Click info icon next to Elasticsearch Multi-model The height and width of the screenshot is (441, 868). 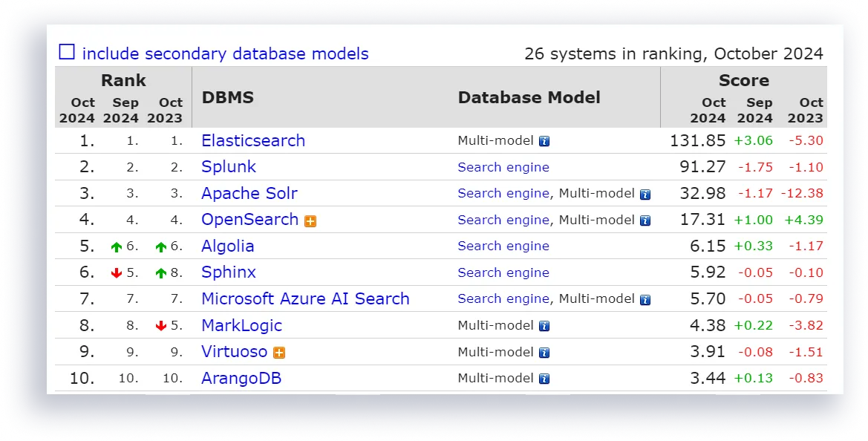pyautogui.click(x=544, y=141)
